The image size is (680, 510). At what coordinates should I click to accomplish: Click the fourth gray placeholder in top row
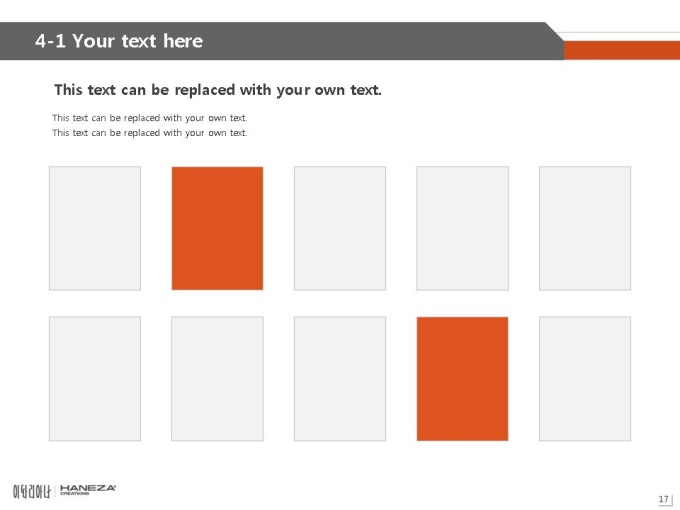point(462,228)
